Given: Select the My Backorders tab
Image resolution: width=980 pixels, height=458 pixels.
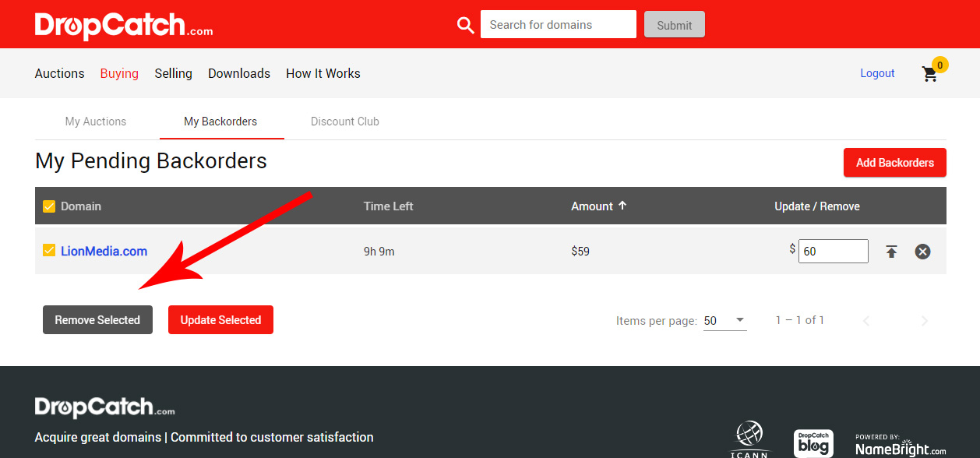Looking at the screenshot, I should pos(220,122).
